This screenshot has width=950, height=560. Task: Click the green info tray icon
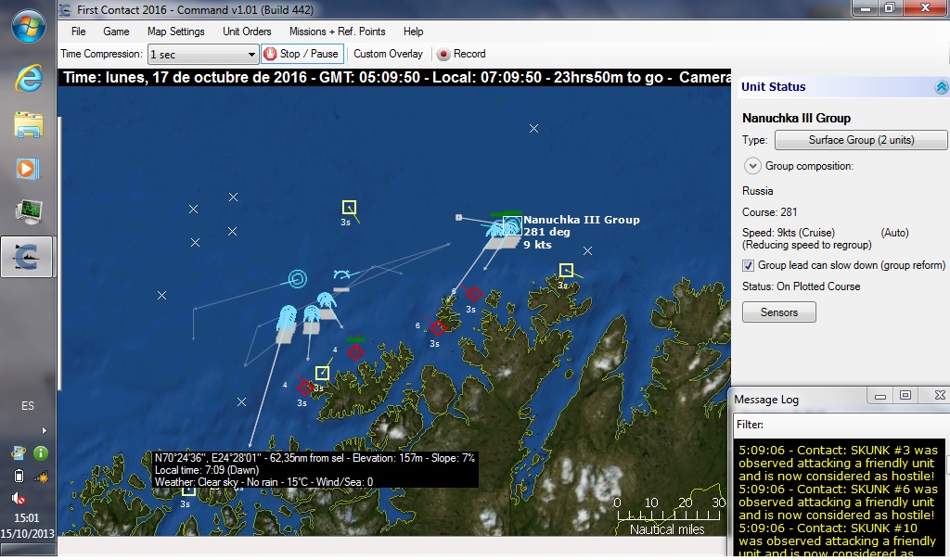click(41, 452)
